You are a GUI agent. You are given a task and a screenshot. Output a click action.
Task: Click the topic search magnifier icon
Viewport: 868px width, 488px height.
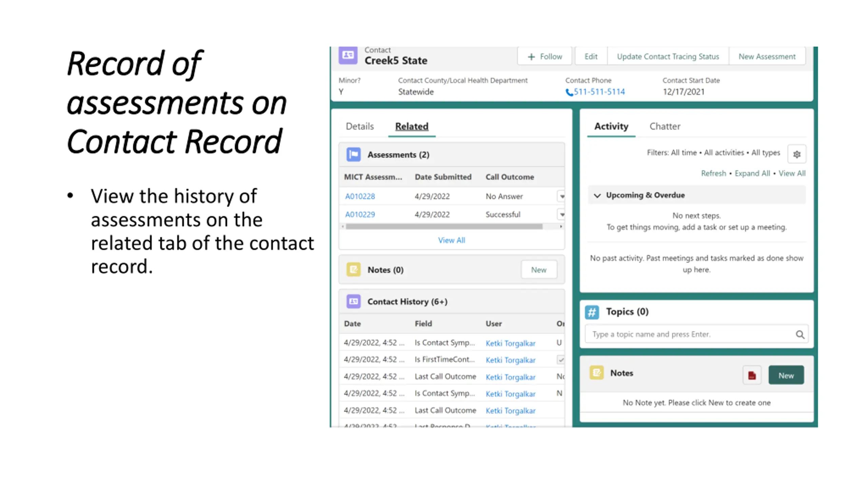point(800,334)
